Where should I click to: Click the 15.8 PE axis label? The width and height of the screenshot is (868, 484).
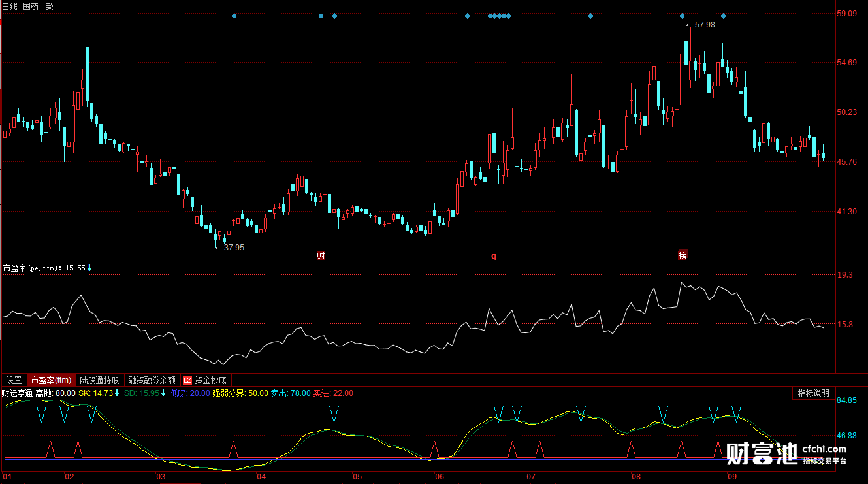(x=845, y=324)
